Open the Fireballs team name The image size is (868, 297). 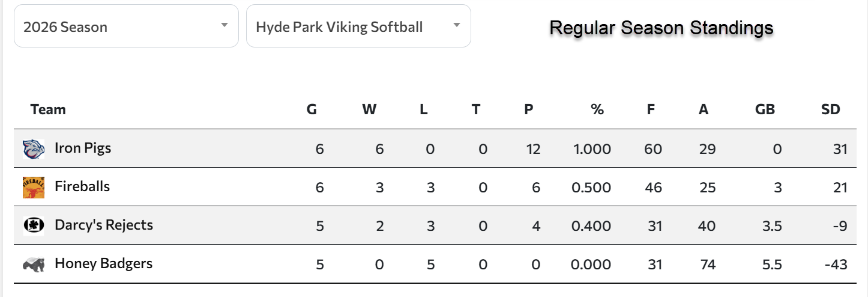(x=82, y=186)
